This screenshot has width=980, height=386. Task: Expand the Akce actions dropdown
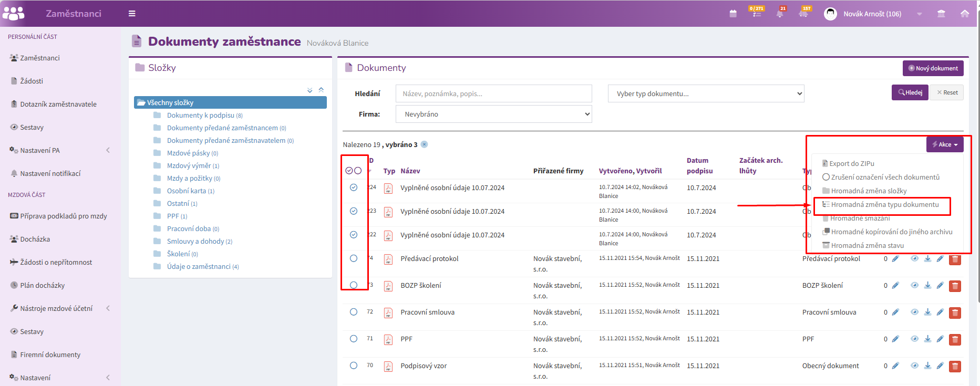tap(945, 144)
